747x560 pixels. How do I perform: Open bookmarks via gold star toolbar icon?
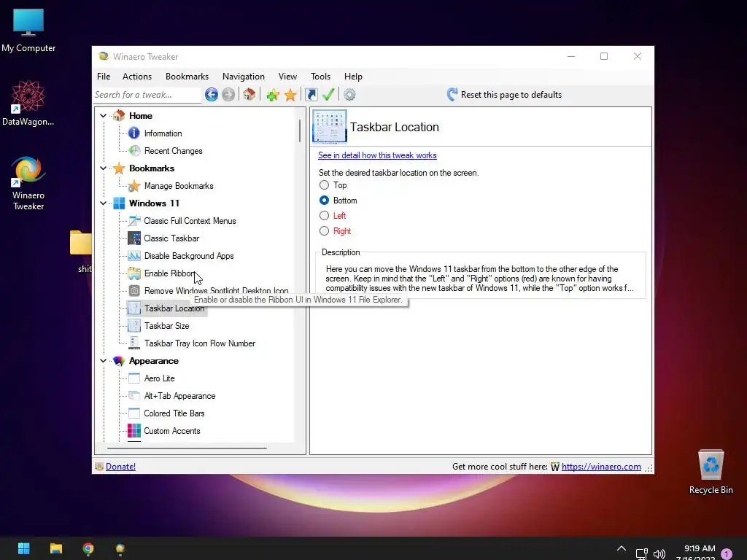tap(290, 95)
